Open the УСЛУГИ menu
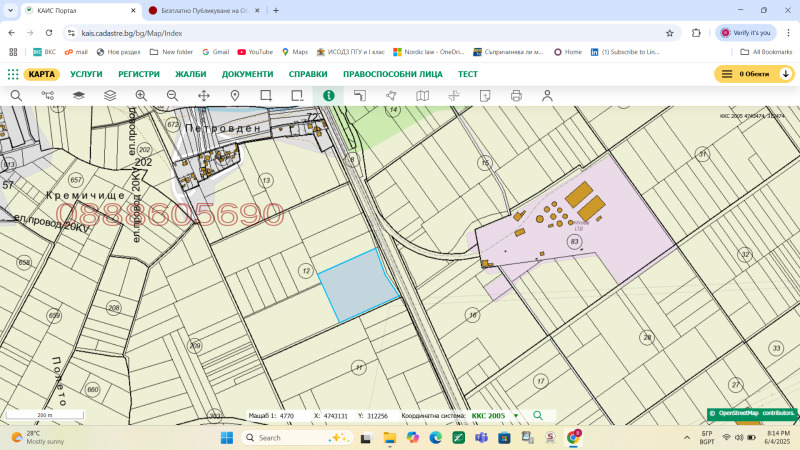The image size is (800, 450). (x=86, y=74)
